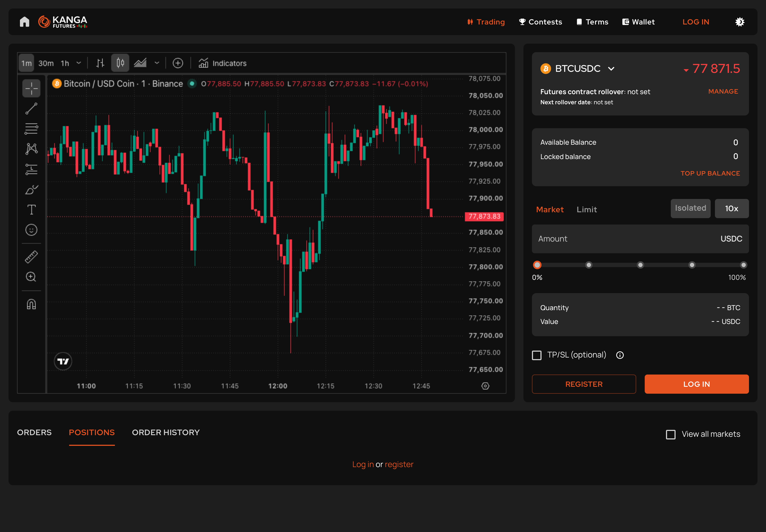
Task: Open the Trading menu item
Action: (486, 22)
